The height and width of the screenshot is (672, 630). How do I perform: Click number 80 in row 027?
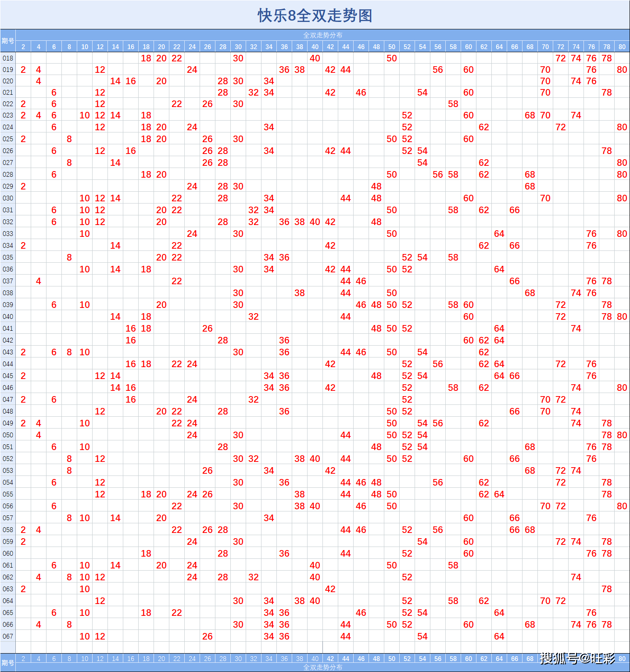click(x=622, y=163)
